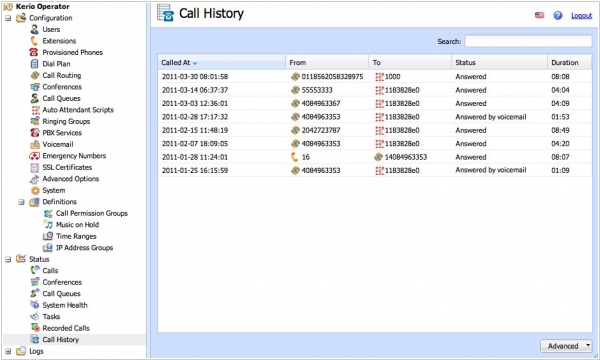This screenshot has width=600, height=360.
Task: Click the 08:49 duration value
Action: point(560,130)
